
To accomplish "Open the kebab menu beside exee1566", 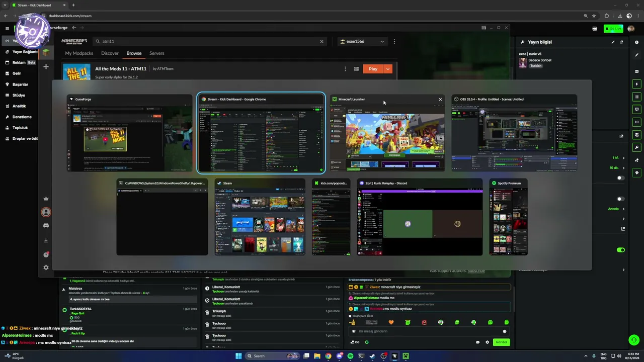I will pos(394,41).
